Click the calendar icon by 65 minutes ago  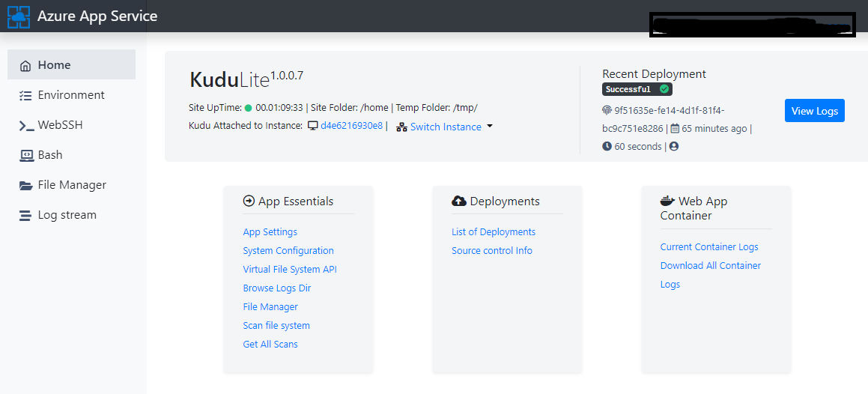click(675, 129)
